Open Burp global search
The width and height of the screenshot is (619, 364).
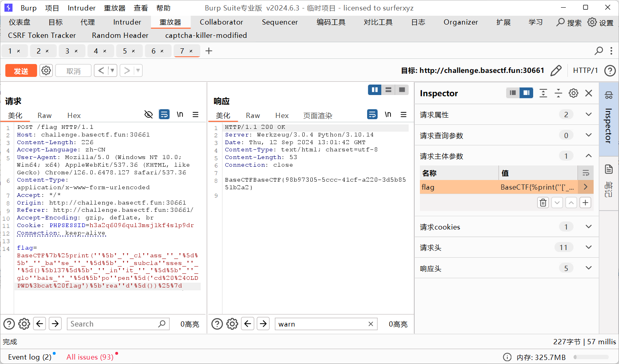coord(569,23)
